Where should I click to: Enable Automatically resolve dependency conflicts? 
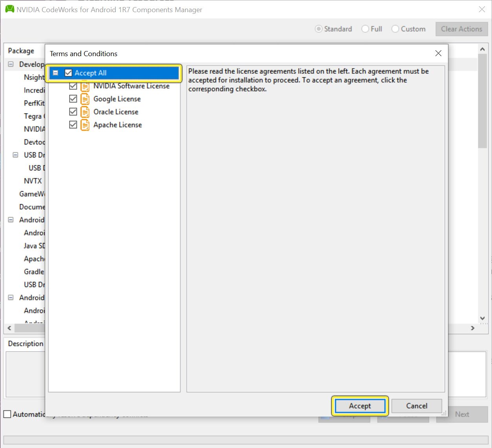[7, 414]
